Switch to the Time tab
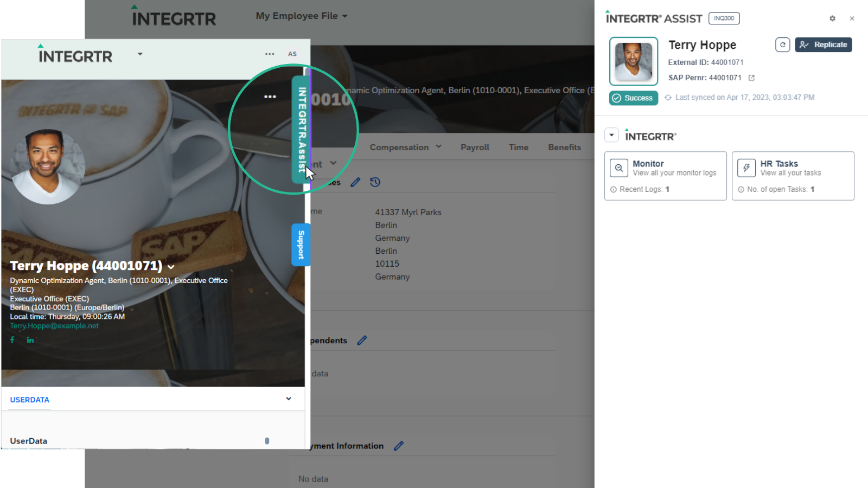Viewport: 868px width, 488px height. click(519, 147)
